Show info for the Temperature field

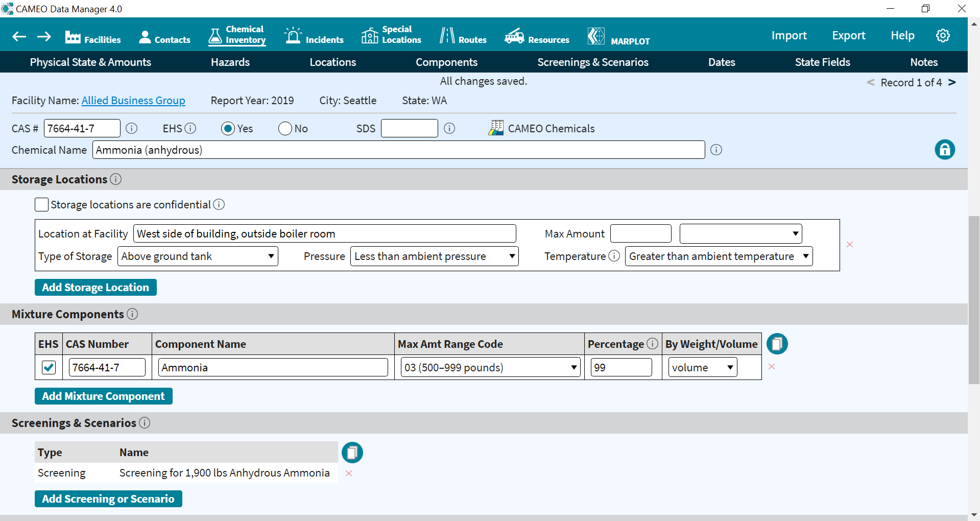tap(614, 255)
